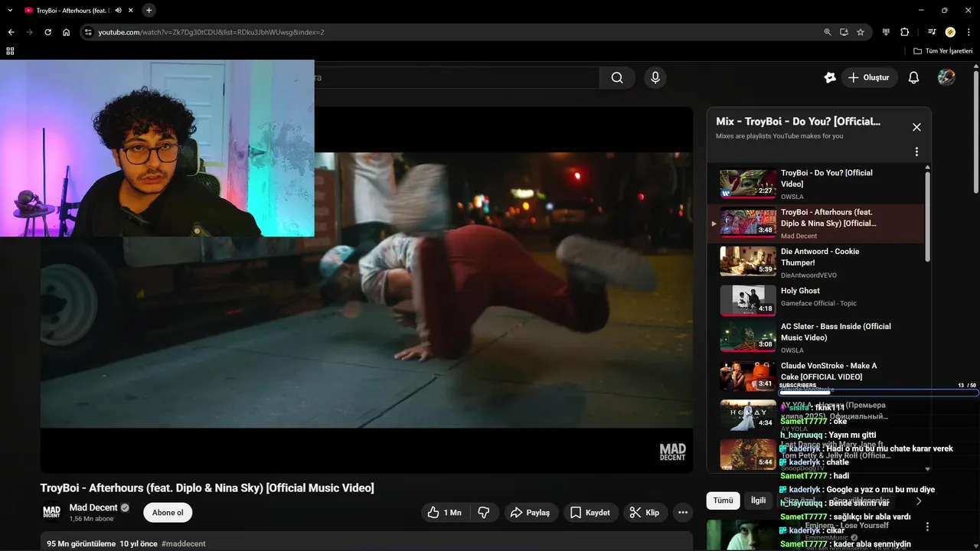Screen dimensions: 980x551
Task: Open a new browser tab
Action: [x=149, y=10]
